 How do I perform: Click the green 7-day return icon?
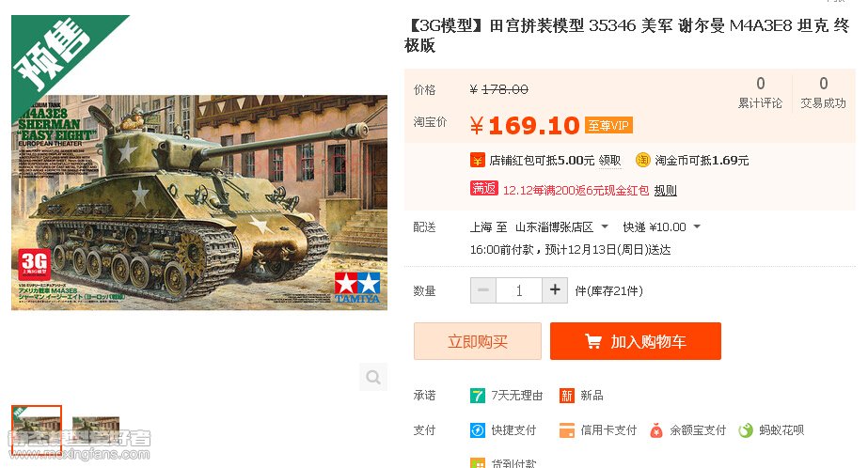477,396
